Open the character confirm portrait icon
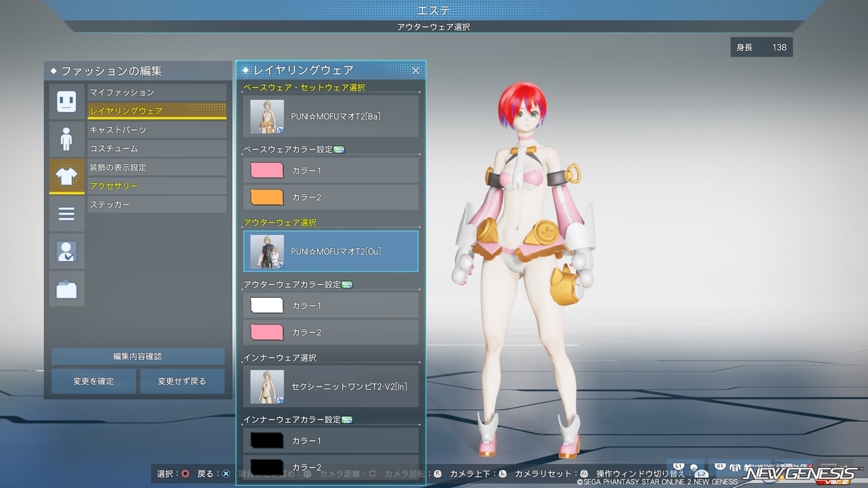868x488 pixels. (x=67, y=252)
